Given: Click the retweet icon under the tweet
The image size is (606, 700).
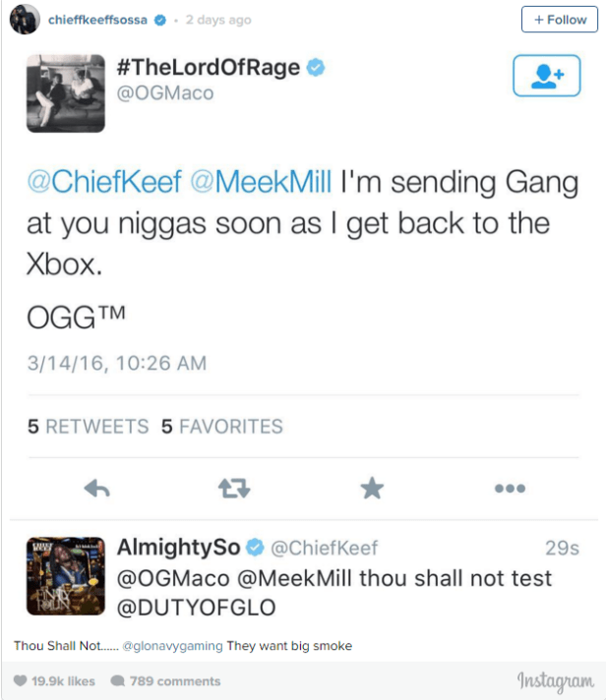Looking at the screenshot, I should pyautogui.click(x=234, y=489).
